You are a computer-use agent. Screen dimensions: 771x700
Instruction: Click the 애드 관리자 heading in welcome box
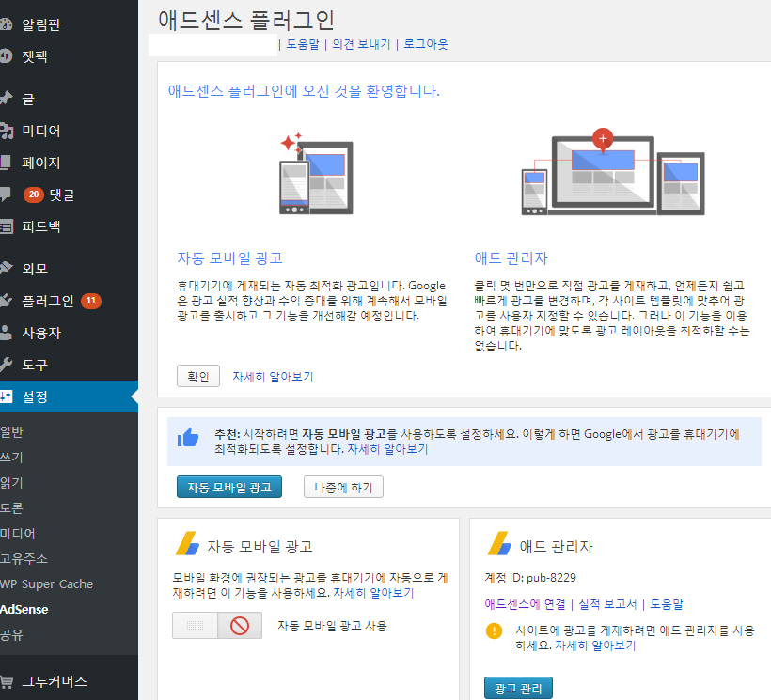(511, 257)
